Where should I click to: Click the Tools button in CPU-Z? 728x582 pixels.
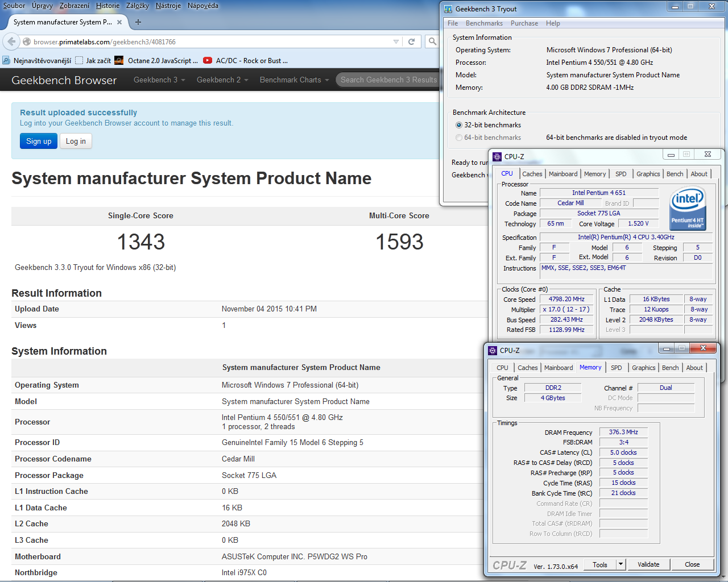(x=600, y=564)
